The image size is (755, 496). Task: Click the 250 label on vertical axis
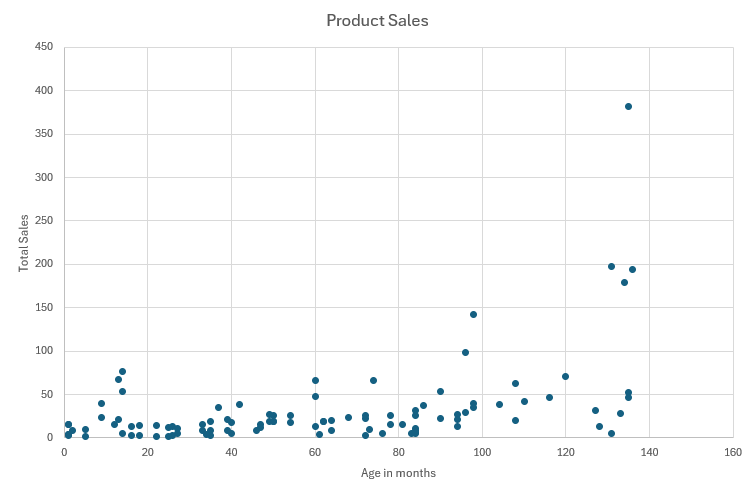(45, 221)
